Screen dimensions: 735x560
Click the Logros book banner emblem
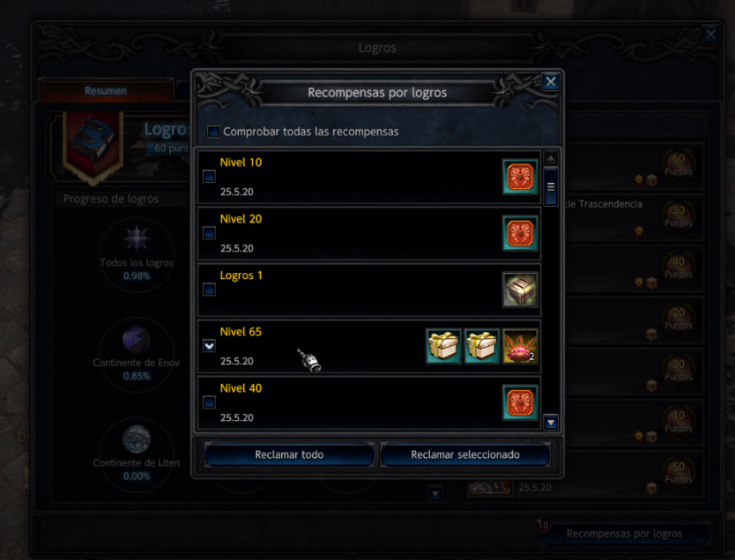click(93, 144)
